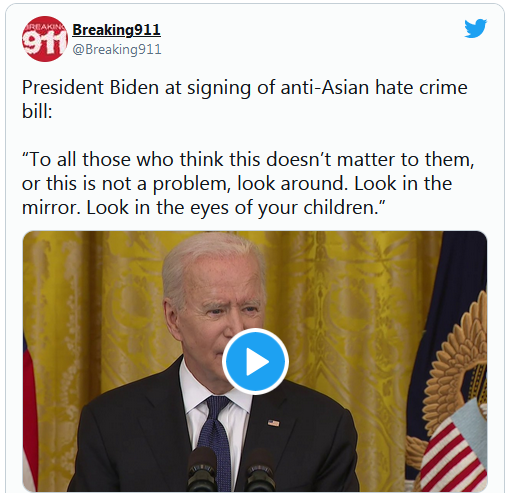Click the word "bill:" in the tweet

(37, 111)
